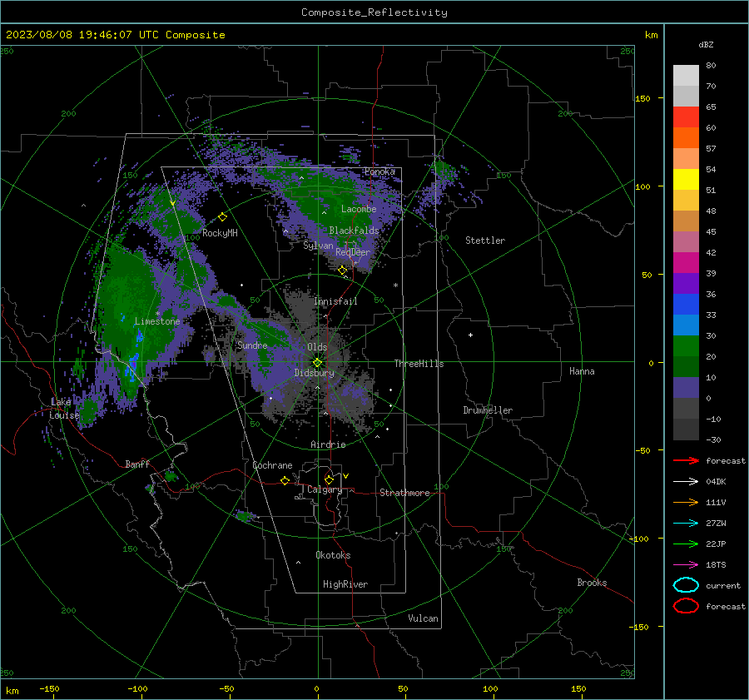This screenshot has height=700, width=749.
Task: Click the Limestone label
Action: [157, 321]
